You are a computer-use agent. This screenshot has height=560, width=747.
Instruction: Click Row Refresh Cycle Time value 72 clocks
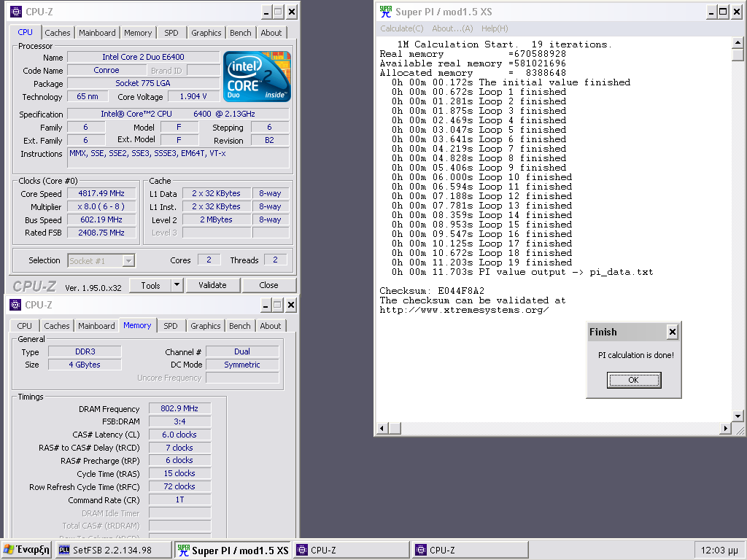click(x=179, y=486)
